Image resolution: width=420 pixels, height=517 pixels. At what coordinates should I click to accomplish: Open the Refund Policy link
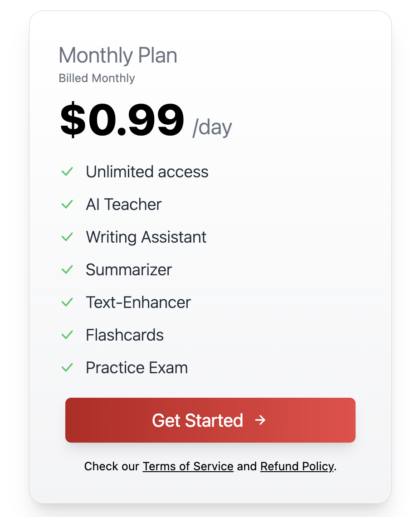pos(297,466)
